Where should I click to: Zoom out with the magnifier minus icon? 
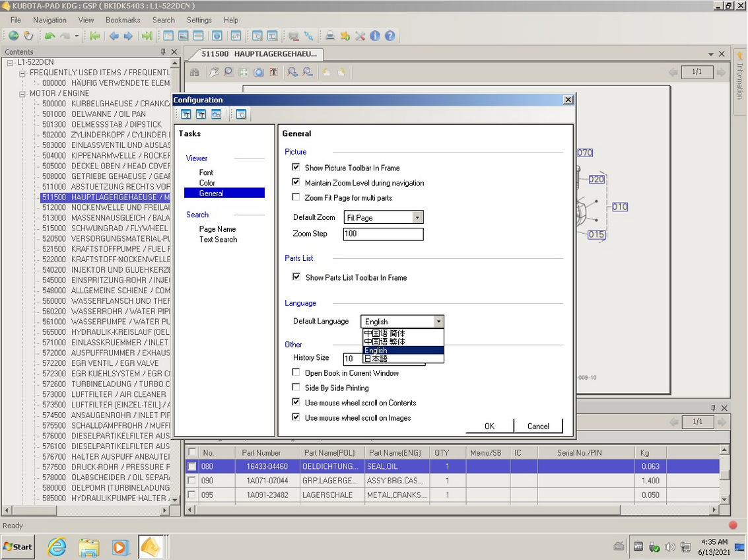(x=308, y=72)
